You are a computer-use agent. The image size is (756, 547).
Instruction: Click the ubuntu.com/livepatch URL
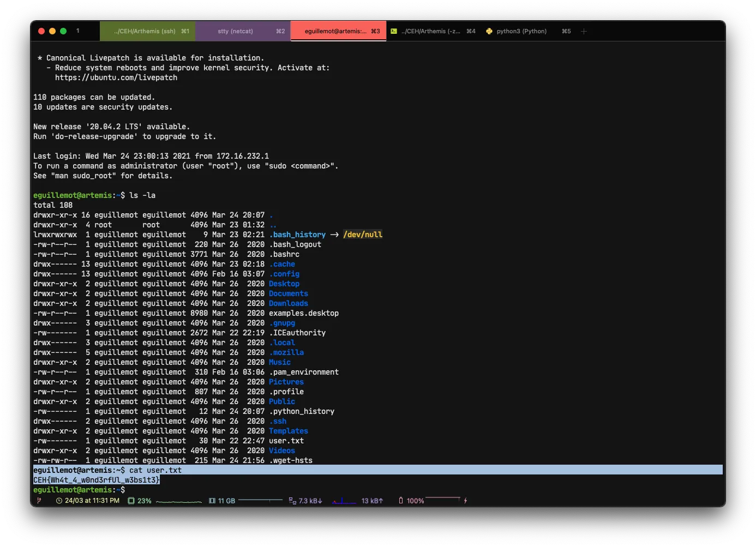pyautogui.click(x=116, y=78)
